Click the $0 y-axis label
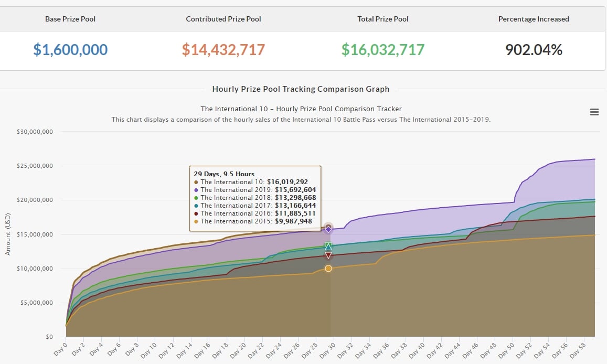 (x=49, y=337)
